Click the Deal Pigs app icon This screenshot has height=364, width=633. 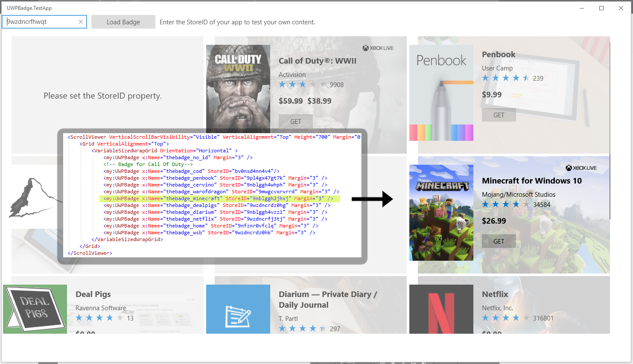click(35, 309)
